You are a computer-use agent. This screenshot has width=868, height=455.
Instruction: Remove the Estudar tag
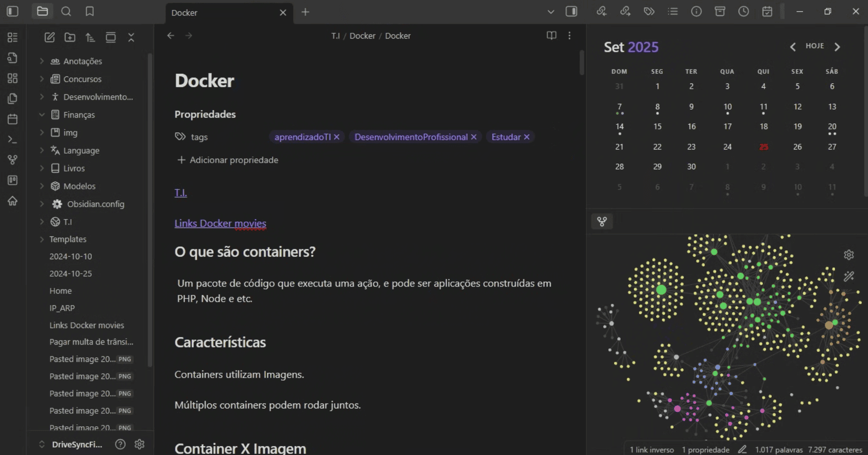527,137
